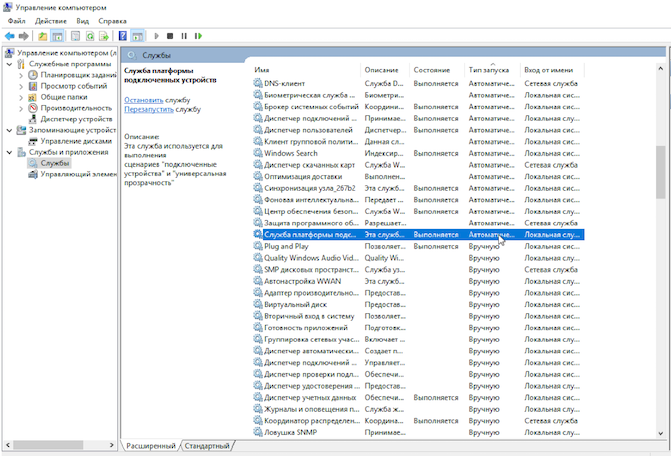
Task: Click the Back arrow toolbar icon
Action: 9,36
